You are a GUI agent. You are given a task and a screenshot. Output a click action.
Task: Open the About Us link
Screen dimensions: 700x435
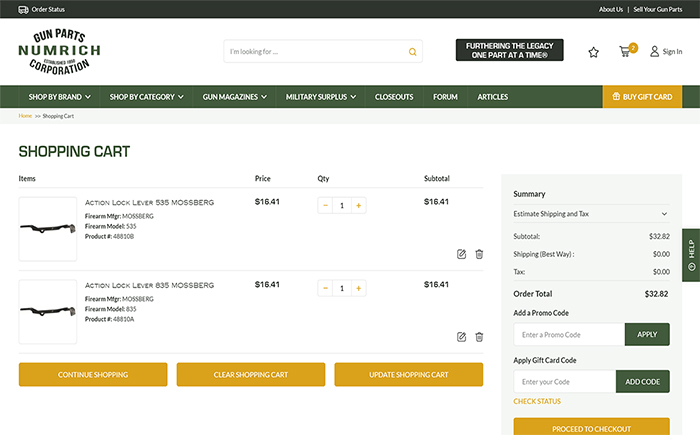tap(611, 9)
